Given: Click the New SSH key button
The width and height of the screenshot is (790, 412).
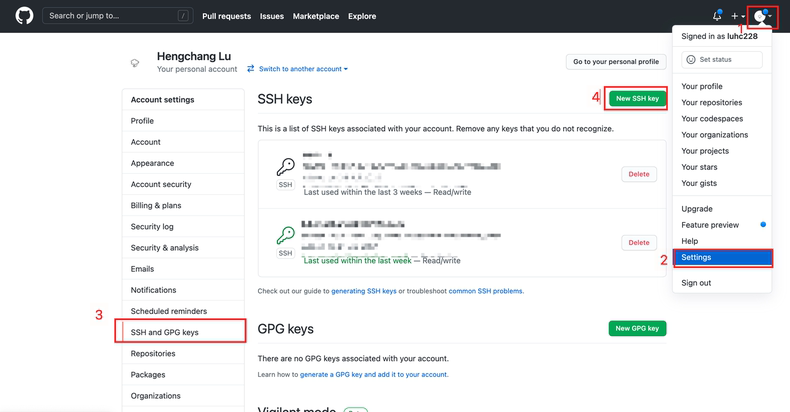Looking at the screenshot, I should pos(637,98).
